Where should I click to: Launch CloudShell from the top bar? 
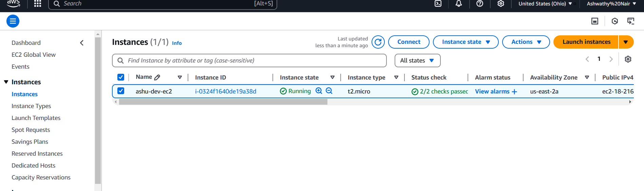click(438, 4)
